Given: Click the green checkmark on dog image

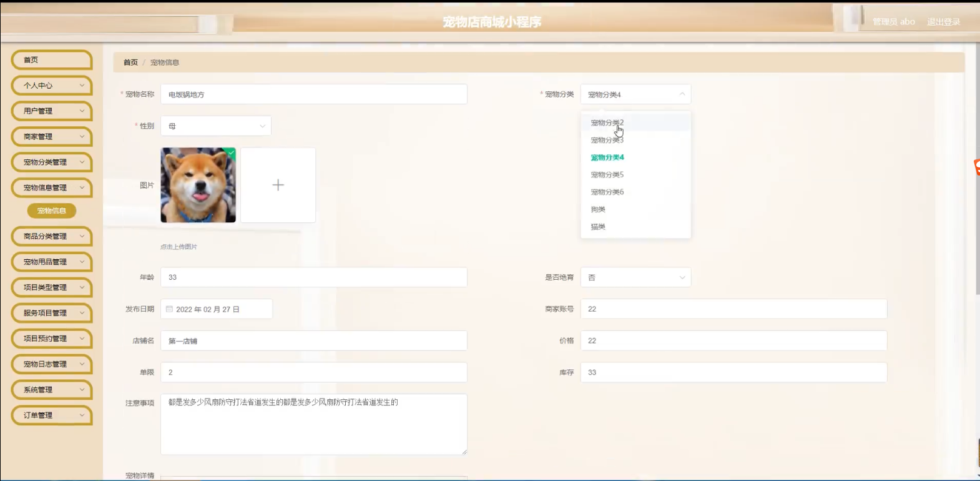Looking at the screenshot, I should coord(232,152).
